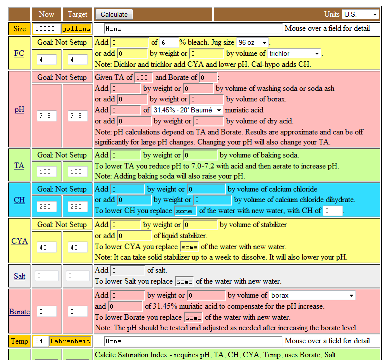Image resolution: width=387 pixels, height=360 pixels.
Task: Click the trichlor by volume field
Action: tap(207, 53)
